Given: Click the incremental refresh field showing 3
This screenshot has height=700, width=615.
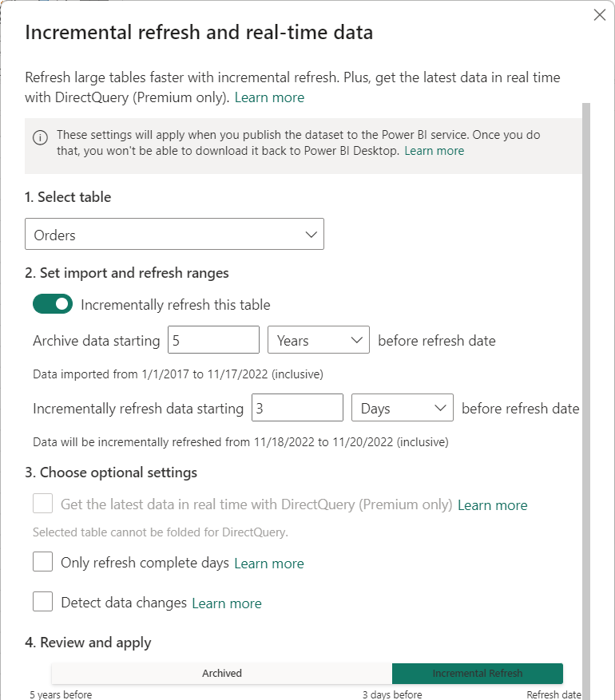Looking at the screenshot, I should click(297, 407).
